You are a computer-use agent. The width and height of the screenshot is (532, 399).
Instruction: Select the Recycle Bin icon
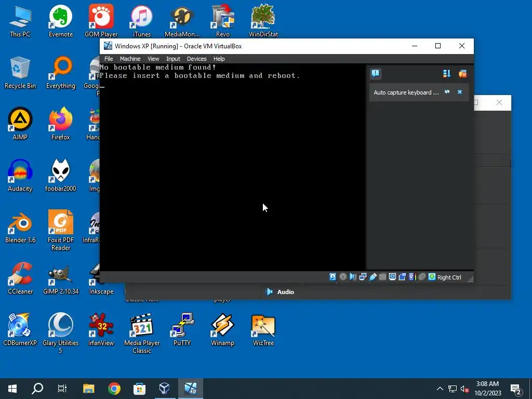20,73
